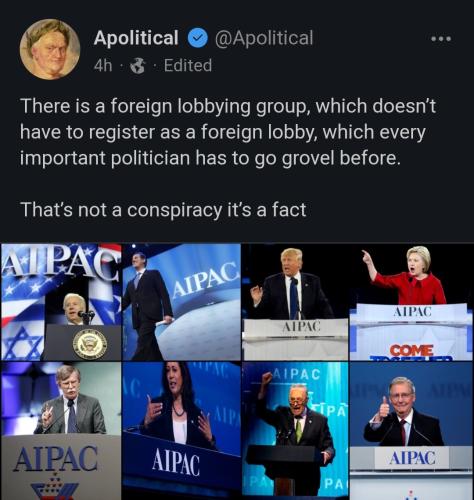This screenshot has width=474, height=500.
Task: Click the red COME sign on lectern
Action: [412, 351]
